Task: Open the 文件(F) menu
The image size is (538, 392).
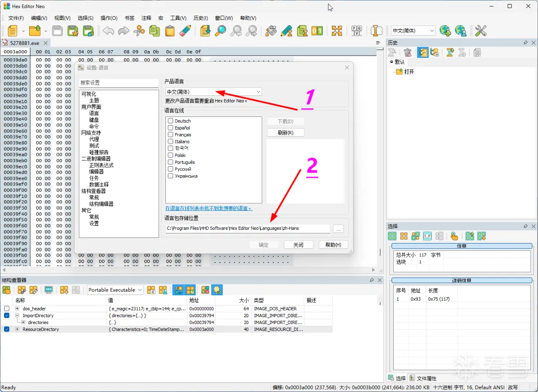Action: tap(16, 18)
